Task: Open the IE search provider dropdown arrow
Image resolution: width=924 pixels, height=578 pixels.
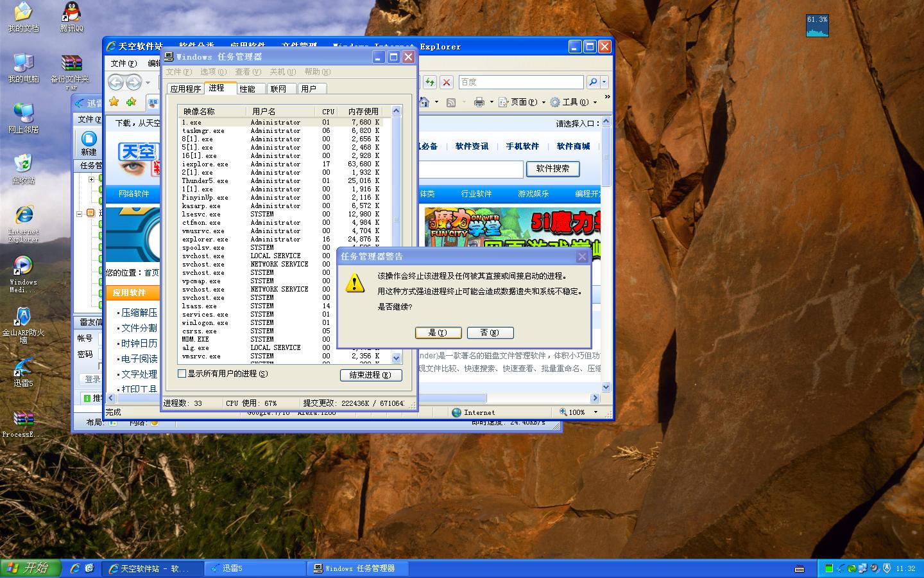Action: [604, 82]
